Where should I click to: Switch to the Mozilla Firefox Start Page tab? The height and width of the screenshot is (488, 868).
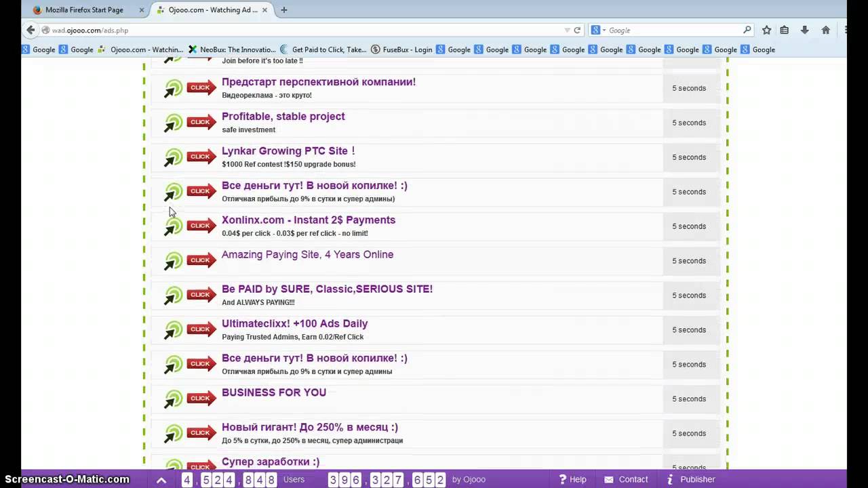(x=88, y=9)
